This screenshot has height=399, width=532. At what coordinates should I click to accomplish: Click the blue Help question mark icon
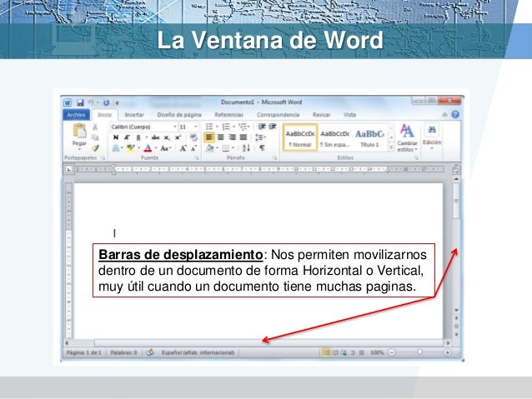(455, 114)
